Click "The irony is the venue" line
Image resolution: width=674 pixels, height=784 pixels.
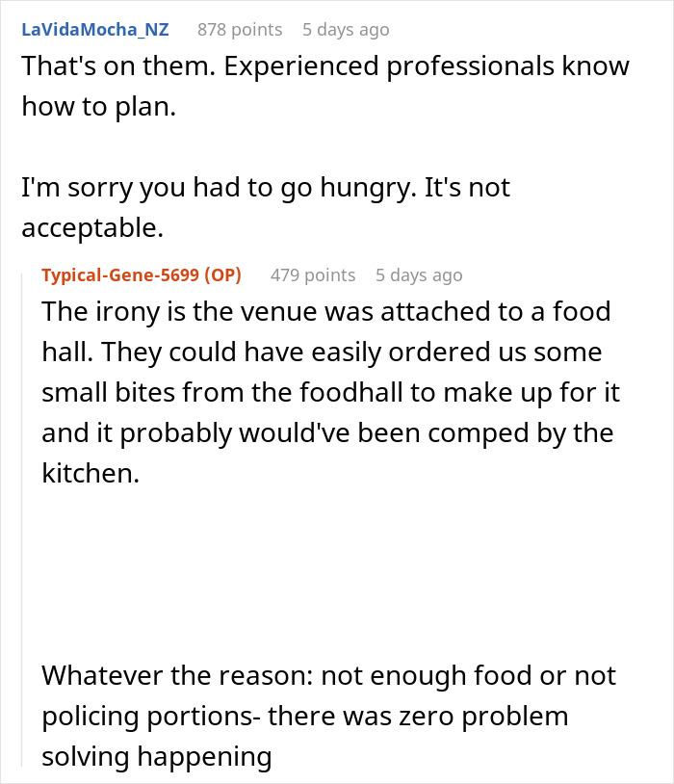(x=326, y=311)
